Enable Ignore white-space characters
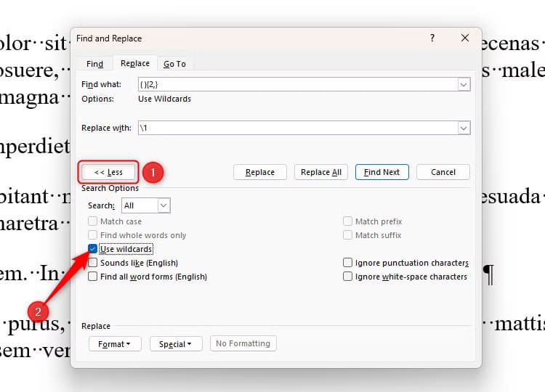545x392 pixels. [x=347, y=277]
